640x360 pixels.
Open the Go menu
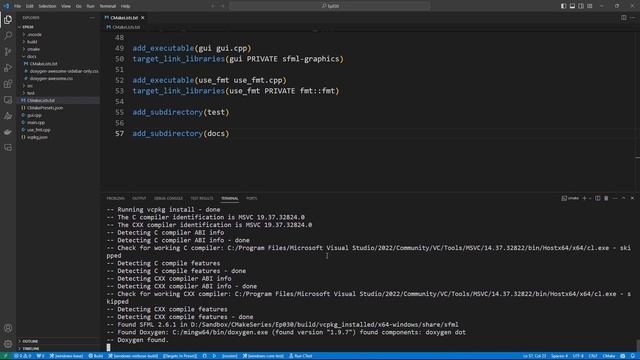(x=78, y=6)
